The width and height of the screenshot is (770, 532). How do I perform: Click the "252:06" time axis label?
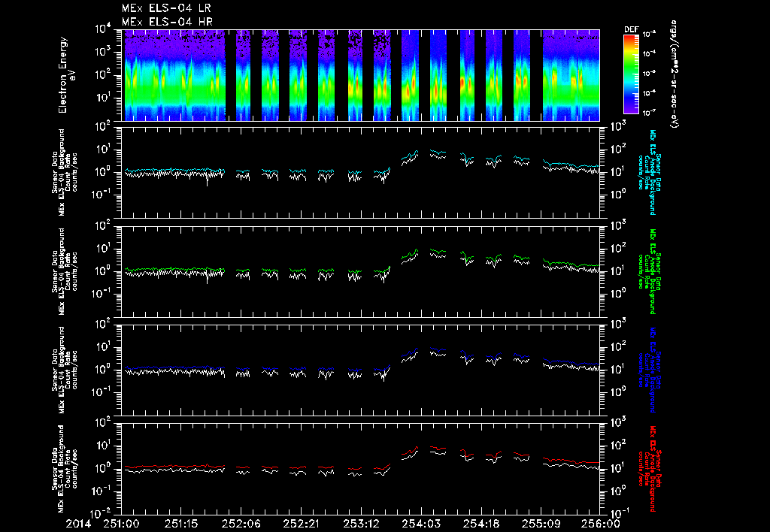[241, 524]
